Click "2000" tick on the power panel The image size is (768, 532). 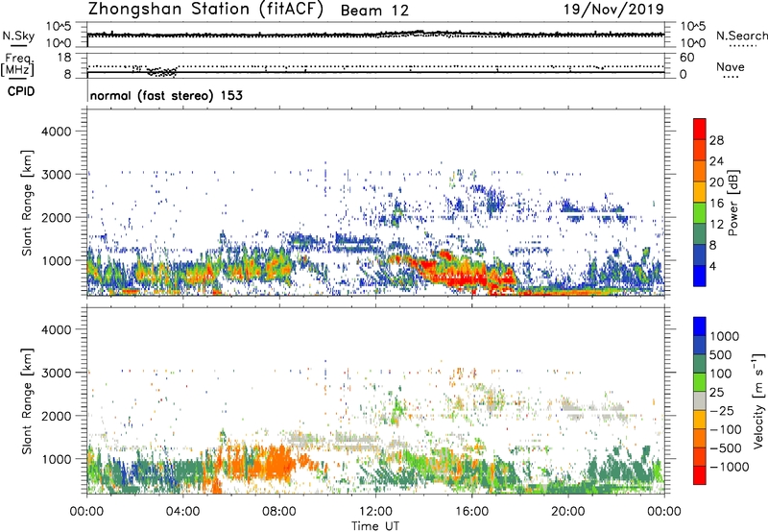pos(56,217)
